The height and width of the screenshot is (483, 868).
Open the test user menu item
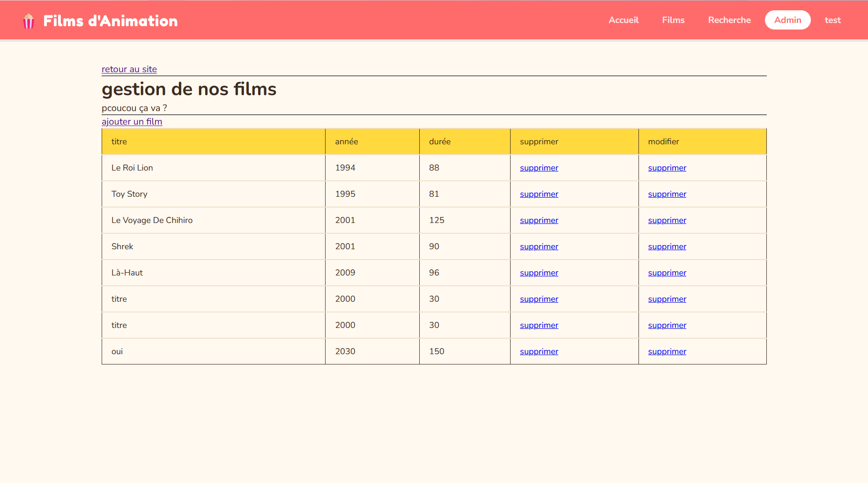coord(832,20)
